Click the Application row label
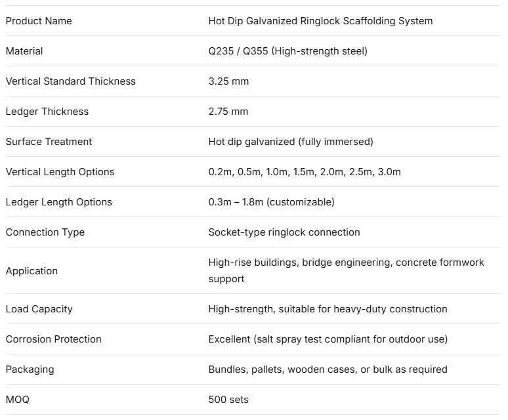This screenshot has height=420, width=508. [x=32, y=271]
